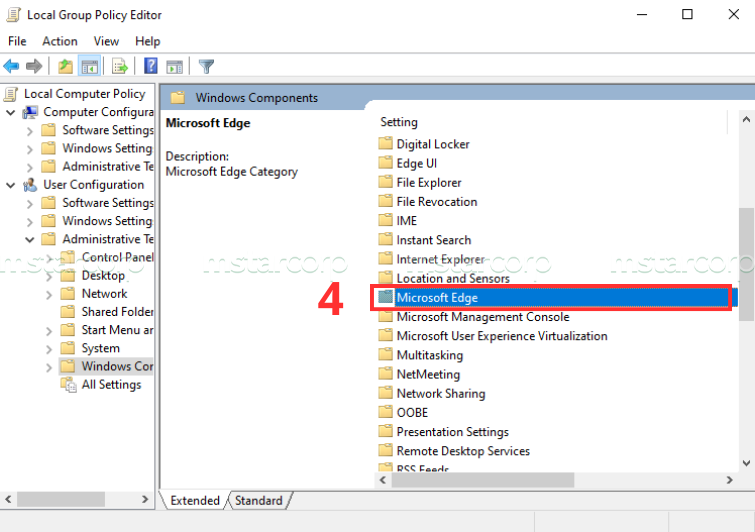Click the Multitasking folder icon
Viewport: 755px width, 532px height.
coord(385,355)
